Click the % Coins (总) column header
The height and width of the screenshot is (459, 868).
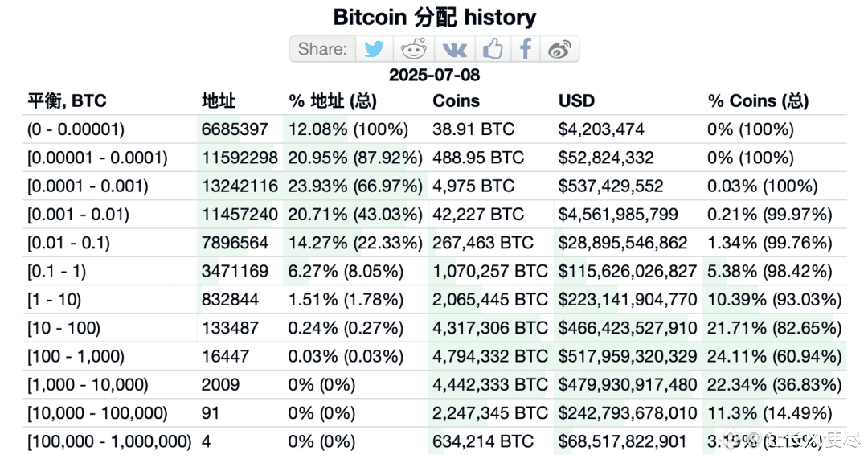click(758, 100)
